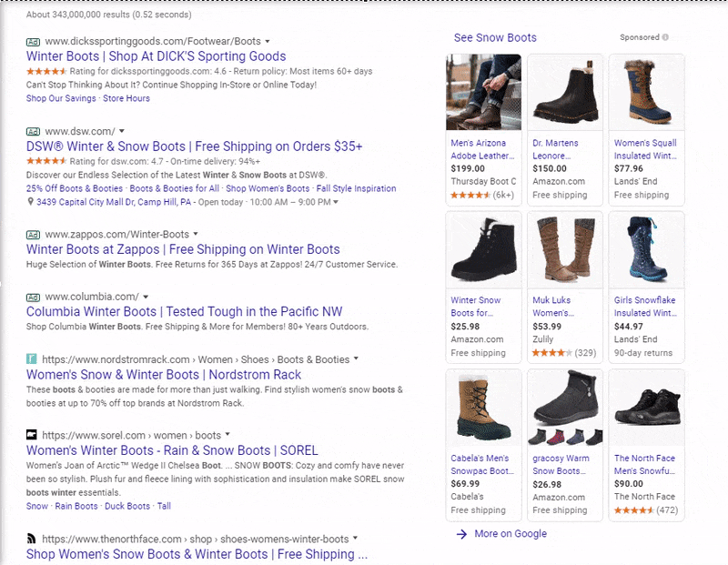The image size is (728, 565).
Task: Click the map pin icon by Camp Hill address
Action: [31, 201]
